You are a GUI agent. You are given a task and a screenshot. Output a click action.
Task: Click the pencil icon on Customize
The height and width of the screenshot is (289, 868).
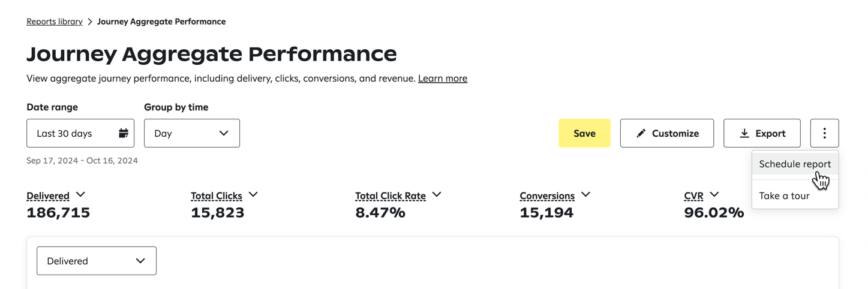pyautogui.click(x=641, y=133)
